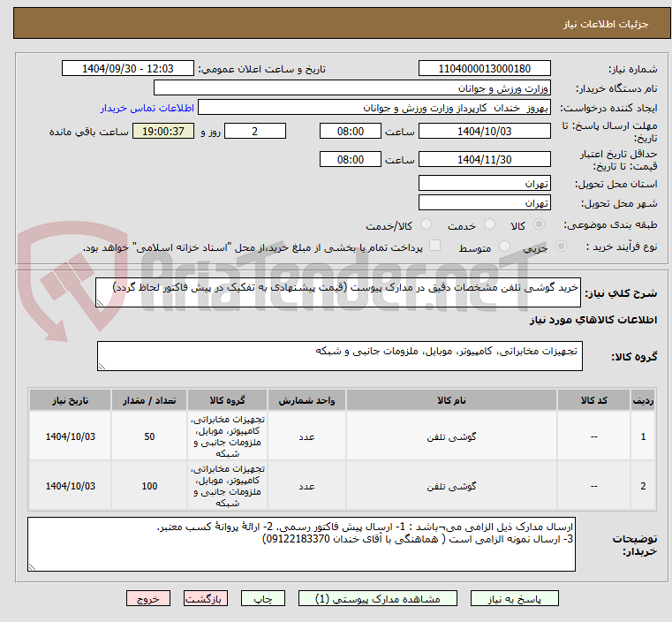Click the چاپ print button
Screen dimensions: 672x622
[263, 598]
